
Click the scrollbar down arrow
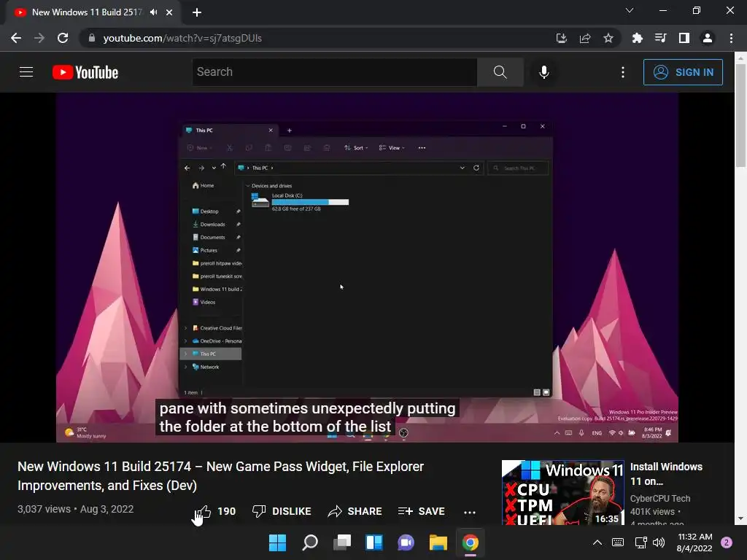(x=740, y=518)
